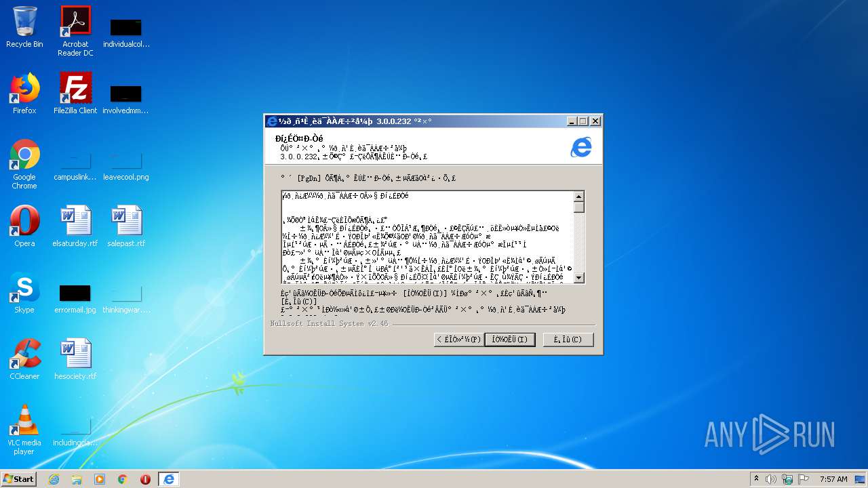
Task: Select the thinkingwar... desktop file
Action: (x=126, y=299)
